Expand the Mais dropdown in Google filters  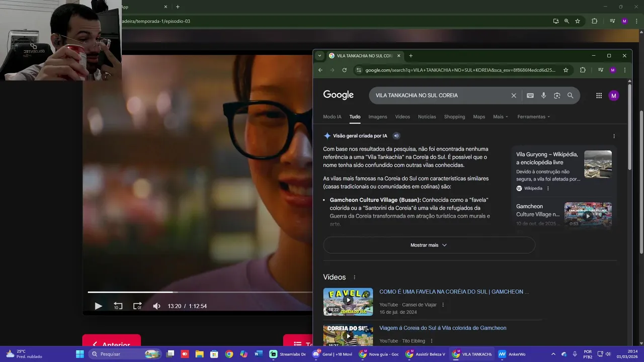point(501,117)
